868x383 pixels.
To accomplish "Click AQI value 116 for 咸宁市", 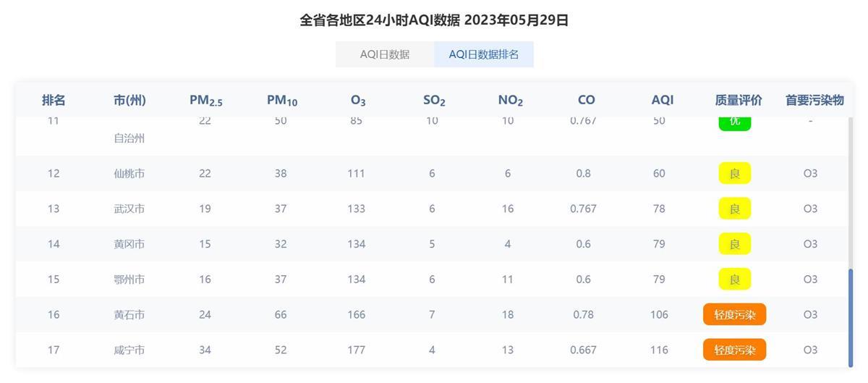I will click(659, 350).
